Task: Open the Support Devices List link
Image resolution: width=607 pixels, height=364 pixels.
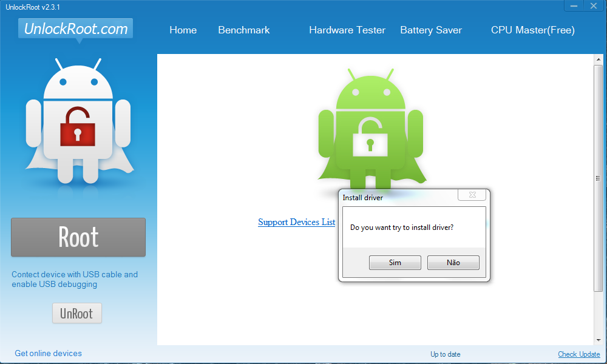Action: coord(297,222)
